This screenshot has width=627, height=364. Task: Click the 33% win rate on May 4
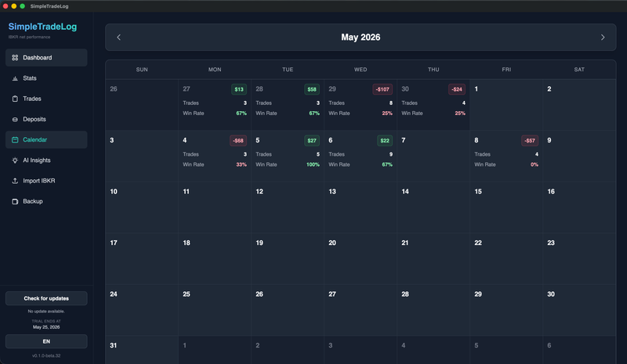pos(241,164)
